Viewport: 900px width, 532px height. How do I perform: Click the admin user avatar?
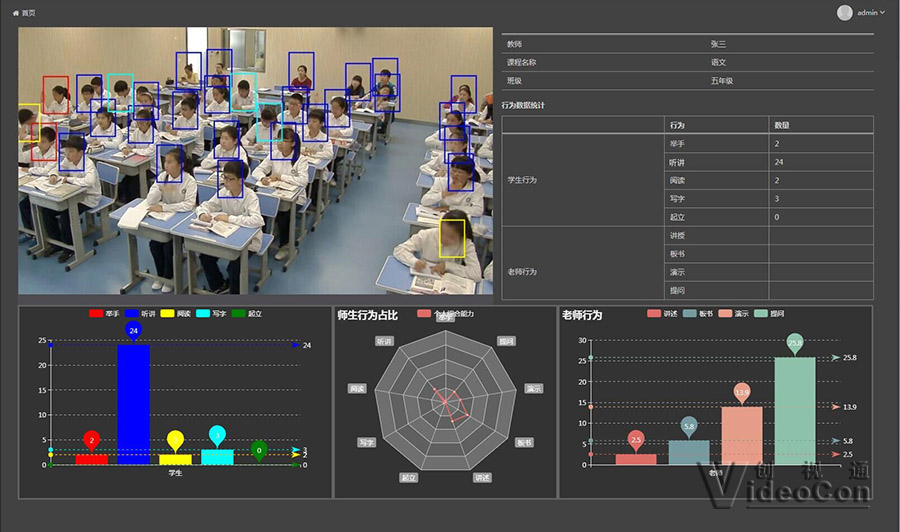(845, 13)
